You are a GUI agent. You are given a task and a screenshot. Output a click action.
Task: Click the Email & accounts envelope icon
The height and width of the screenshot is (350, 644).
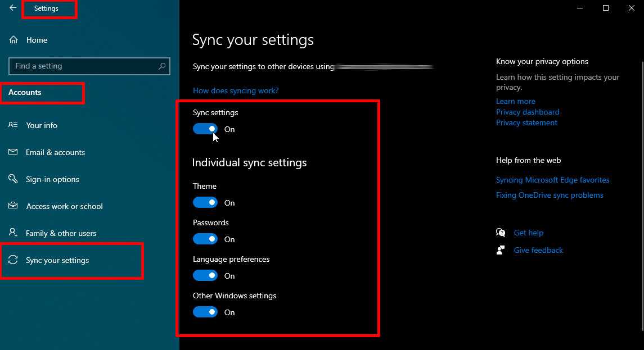[x=13, y=152]
